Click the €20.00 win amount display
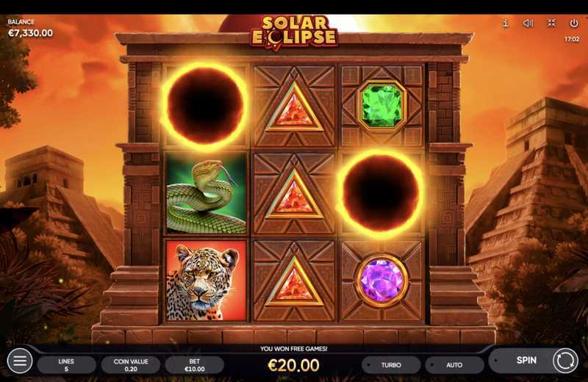This screenshot has width=588, height=382. [293, 365]
